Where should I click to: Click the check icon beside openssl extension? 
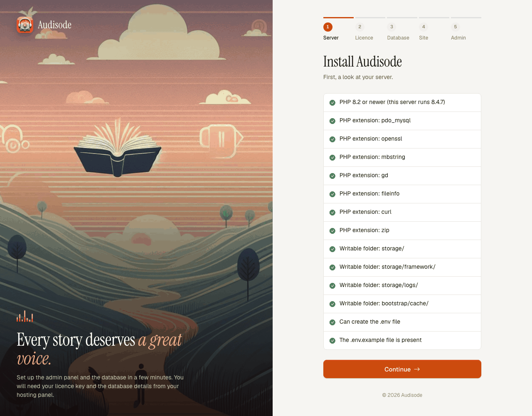(x=332, y=139)
